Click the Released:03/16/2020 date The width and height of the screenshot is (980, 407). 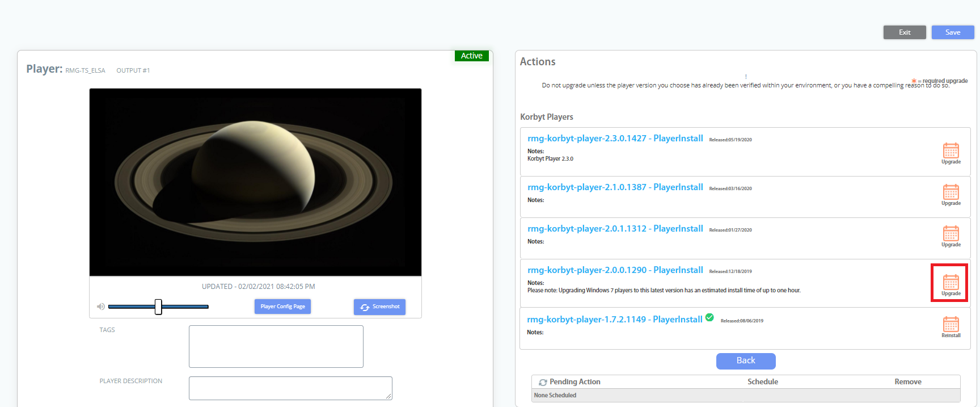[x=730, y=188]
